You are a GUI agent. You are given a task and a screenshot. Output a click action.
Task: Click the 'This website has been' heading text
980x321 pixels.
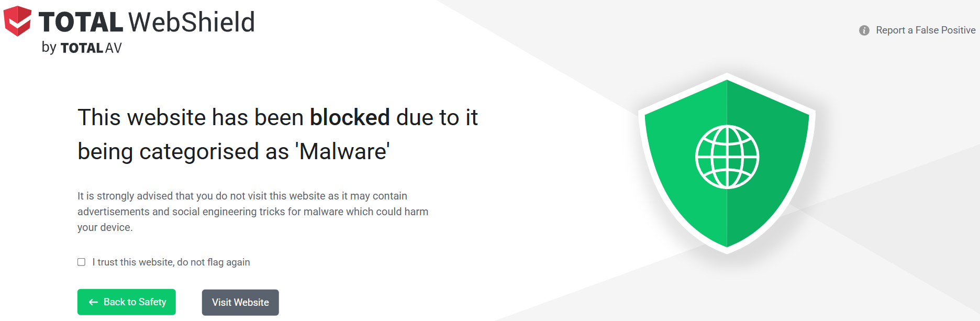tap(192, 117)
